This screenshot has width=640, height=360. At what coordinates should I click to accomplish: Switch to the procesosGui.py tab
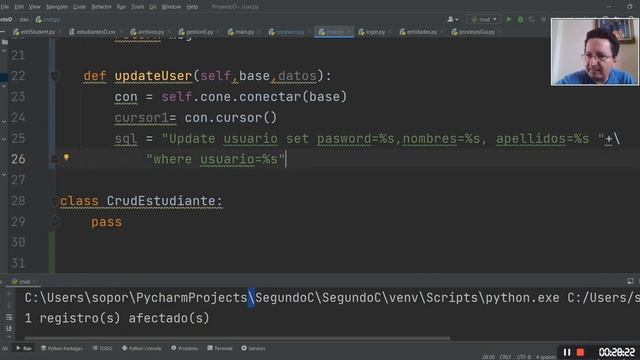click(x=476, y=32)
